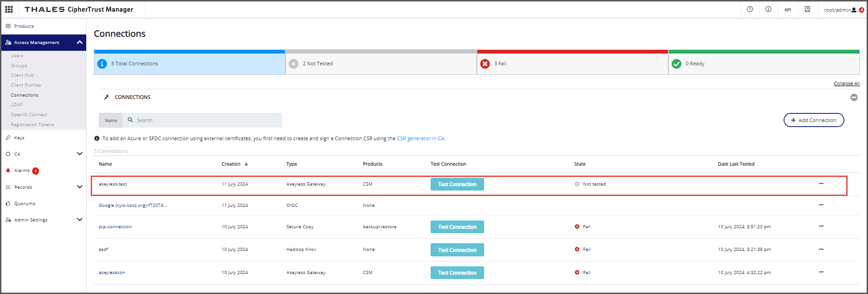Click the connections Search field

tap(204, 120)
